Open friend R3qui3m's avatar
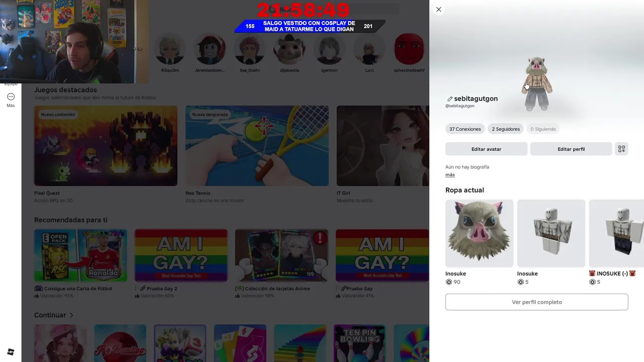The width and height of the screenshot is (644, 362). click(x=170, y=49)
